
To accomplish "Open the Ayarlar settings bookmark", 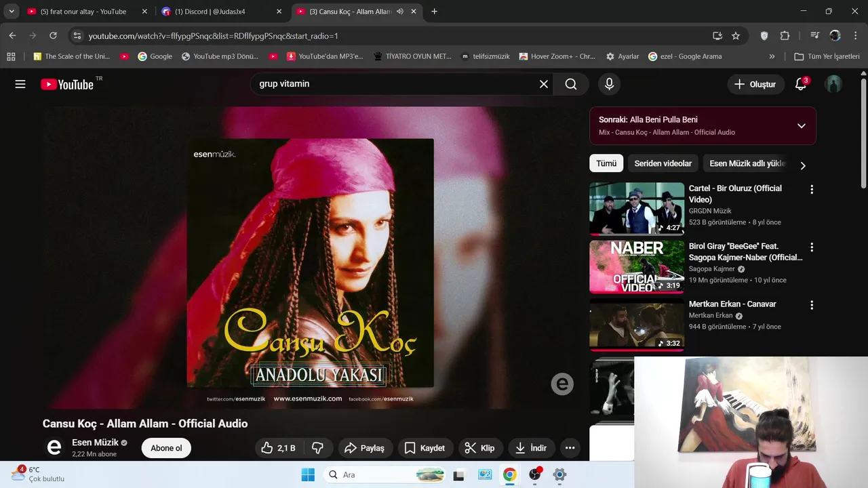I will coord(623,56).
